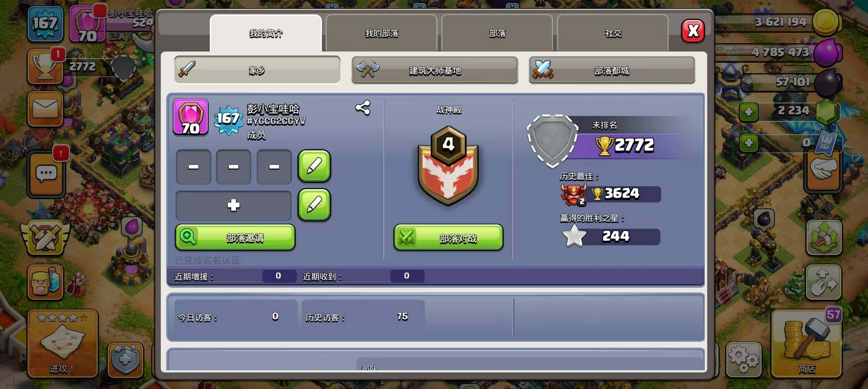The width and height of the screenshot is (868, 389).
Task: Tap the shield plus icon
Action: click(x=125, y=359)
